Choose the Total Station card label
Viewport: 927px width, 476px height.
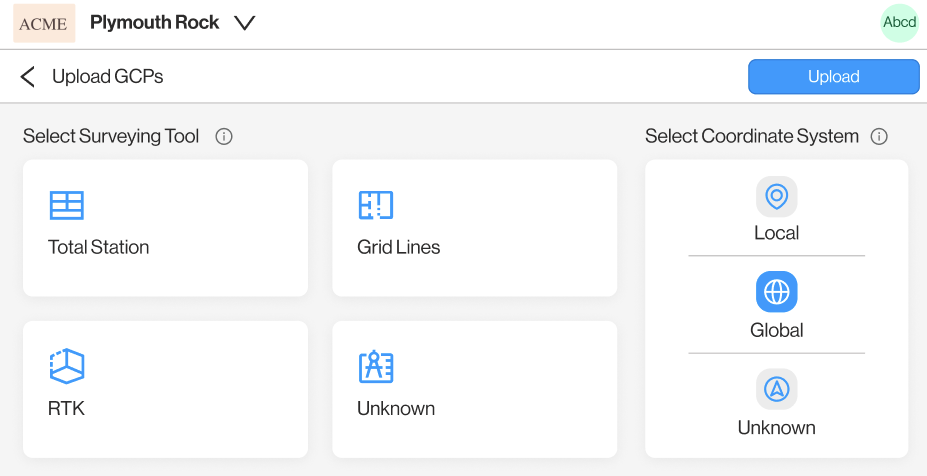pyautogui.click(x=98, y=247)
